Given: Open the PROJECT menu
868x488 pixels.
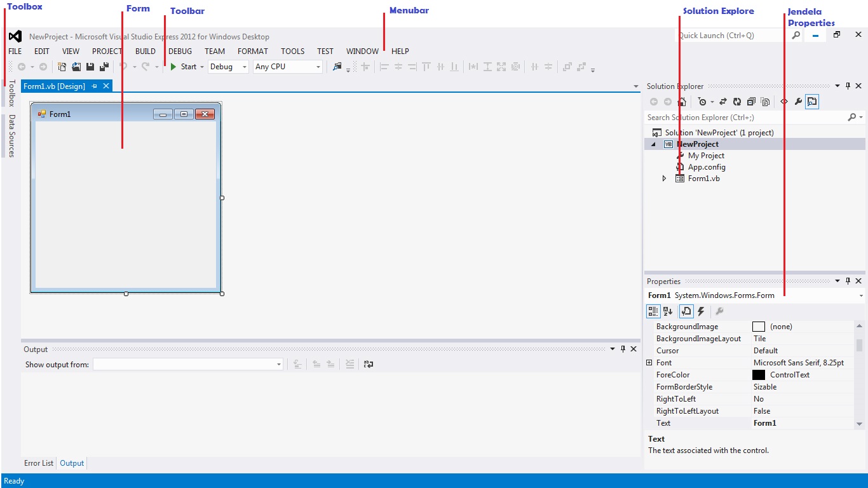Looking at the screenshot, I should [x=107, y=51].
